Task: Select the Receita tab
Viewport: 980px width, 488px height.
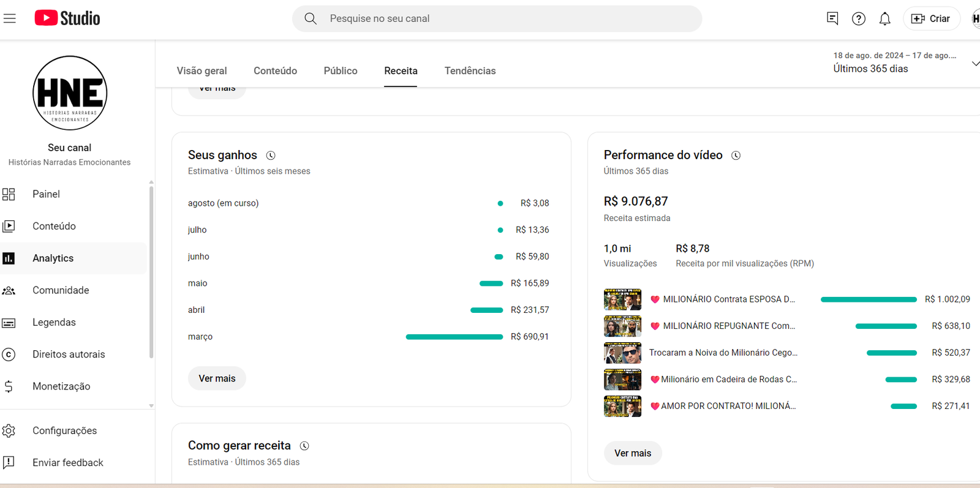Action: tap(401, 70)
